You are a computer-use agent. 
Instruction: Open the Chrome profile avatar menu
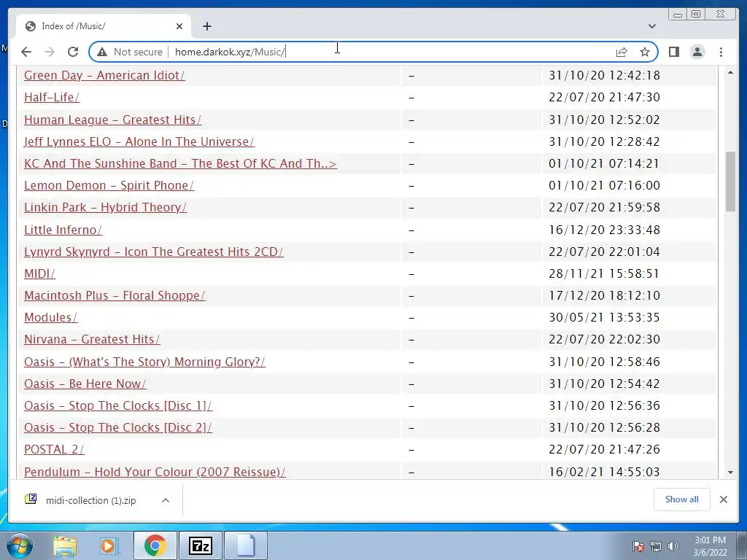pos(697,52)
